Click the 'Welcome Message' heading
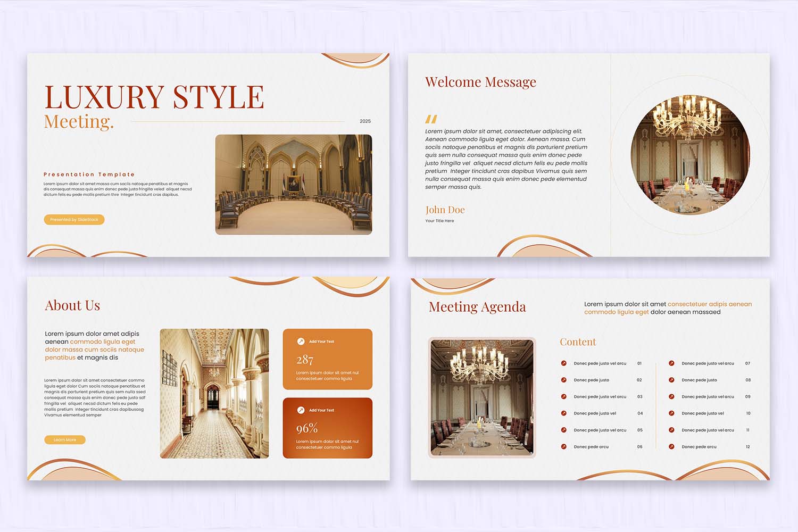This screenshot has height=532, width=798. [480, 82]
